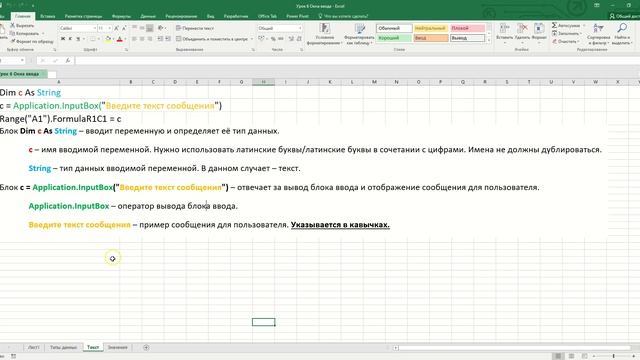This screenshot has height=360, width=640.
Task: Increase font size with larger A icon
Action: coord(116,28)
